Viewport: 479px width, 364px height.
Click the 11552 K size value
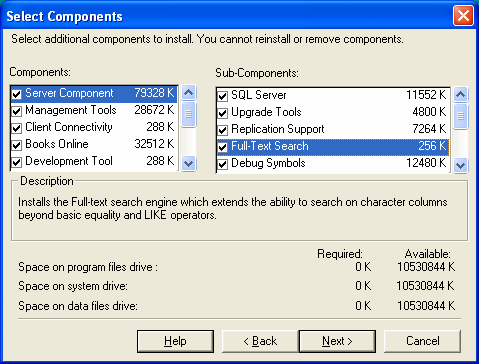point(426,95)
